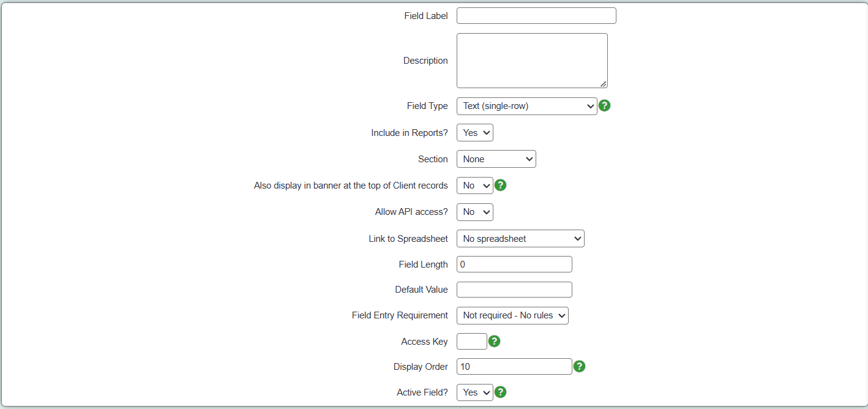This screenshot has height=409, width=868.
Task: Open the banner display No dropdown
Action: 474,186
